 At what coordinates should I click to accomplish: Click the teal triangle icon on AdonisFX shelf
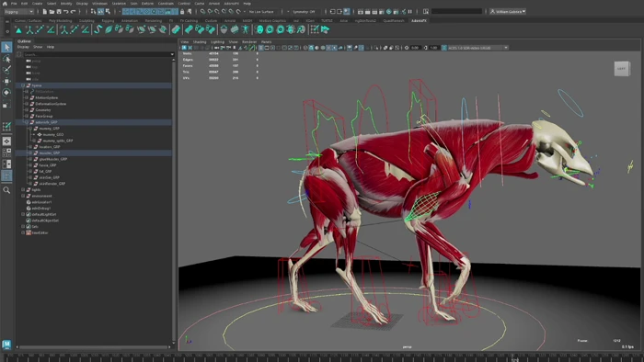18,29
